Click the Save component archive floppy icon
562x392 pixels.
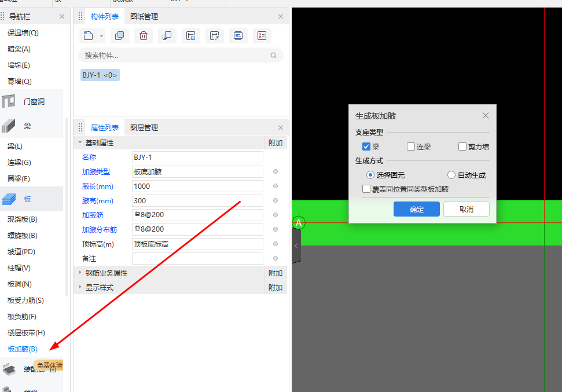190,35
